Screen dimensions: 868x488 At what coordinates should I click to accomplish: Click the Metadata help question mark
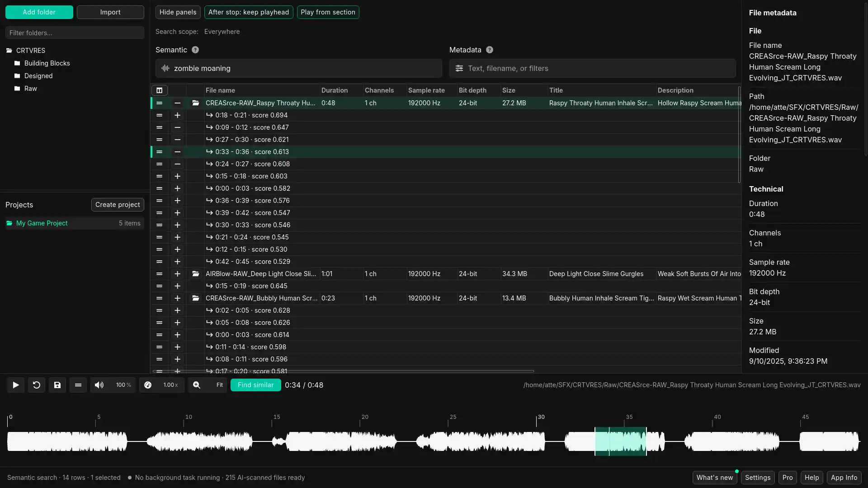(490, 50)
